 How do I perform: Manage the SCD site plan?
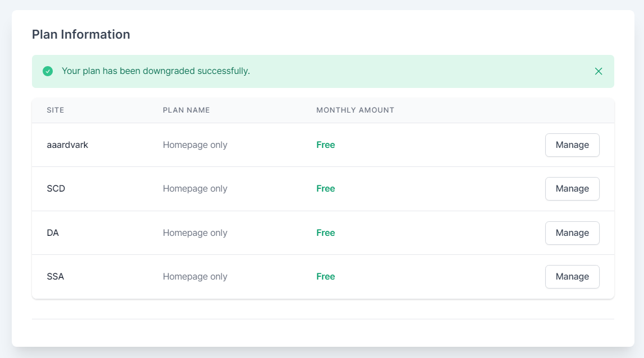click(x=572, y=189)
